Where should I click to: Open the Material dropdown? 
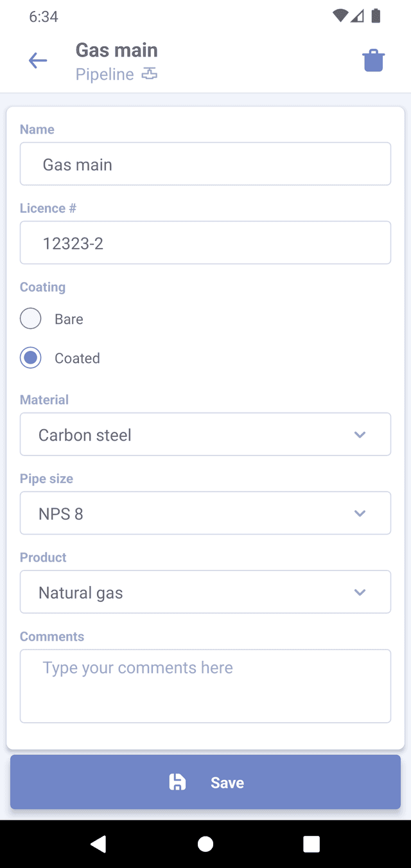point(205,434)
